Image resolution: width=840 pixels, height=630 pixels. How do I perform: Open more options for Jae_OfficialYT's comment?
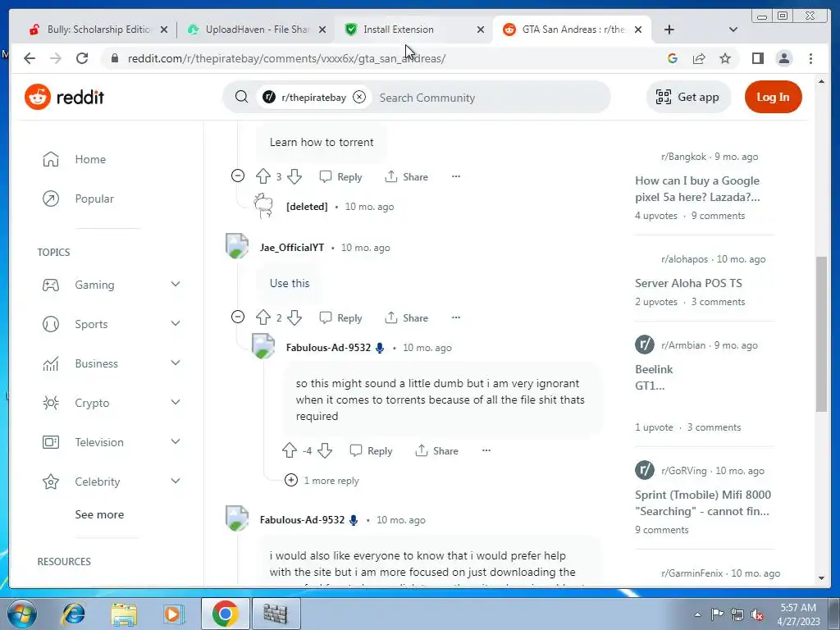point(456,317)
